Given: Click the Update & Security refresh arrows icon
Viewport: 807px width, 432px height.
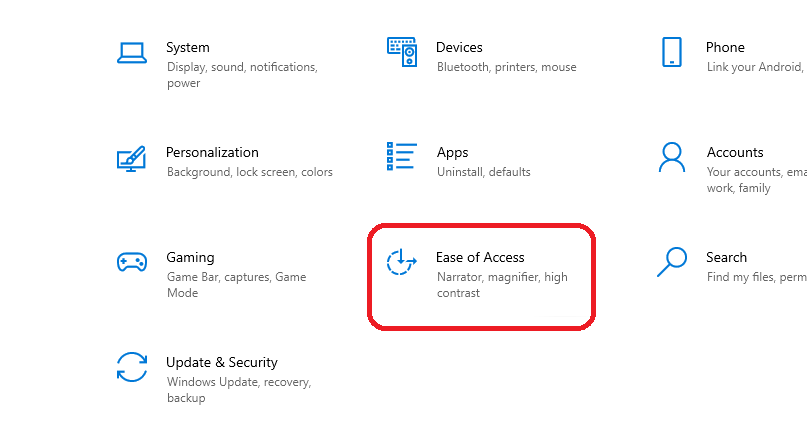Looking at the screenshot, I should point(132,367).
